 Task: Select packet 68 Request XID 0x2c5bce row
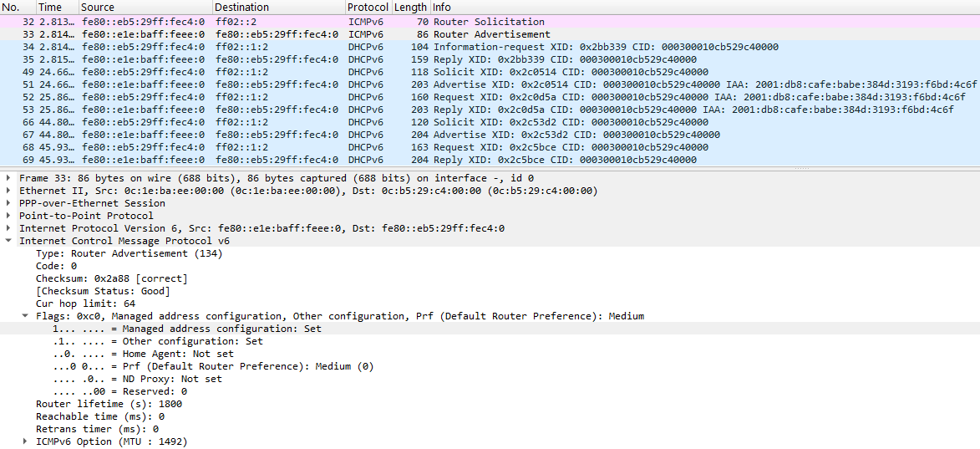(490, 147)
